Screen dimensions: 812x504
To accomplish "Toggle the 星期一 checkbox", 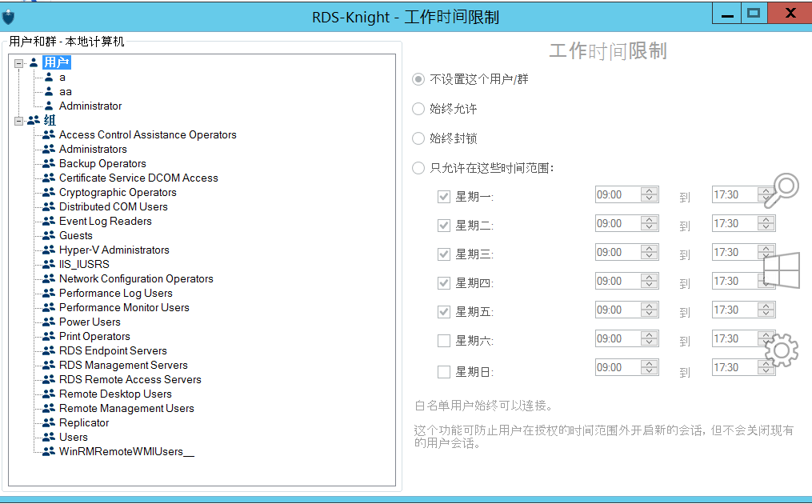I will click(x=444, y=197).
